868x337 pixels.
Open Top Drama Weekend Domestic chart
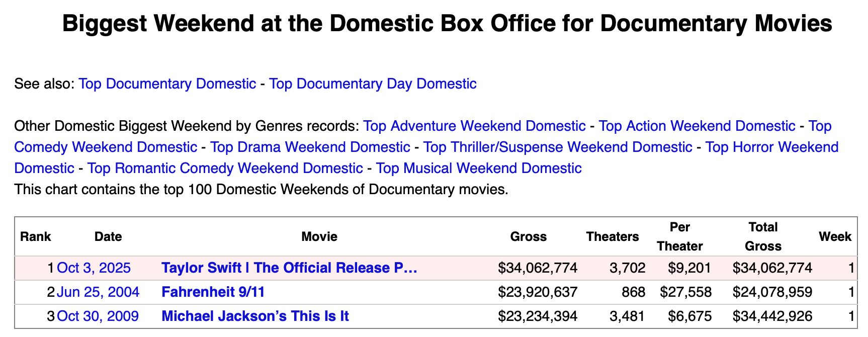click(x=310, y=147)
